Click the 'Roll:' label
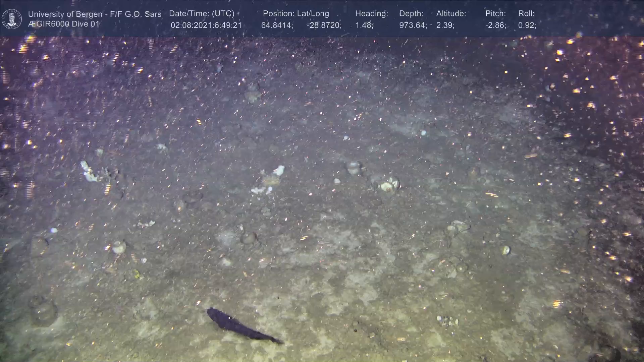Screen dimensions: 644x362 point(526,14)
